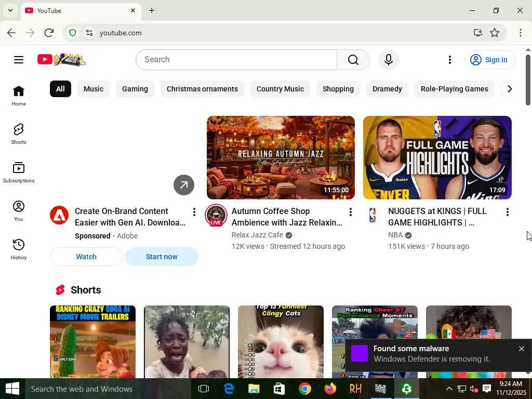Expand the tab search dropdown
Image resolution: width=532 pixels, height=399 pixels.
click(x=10, y=10)
